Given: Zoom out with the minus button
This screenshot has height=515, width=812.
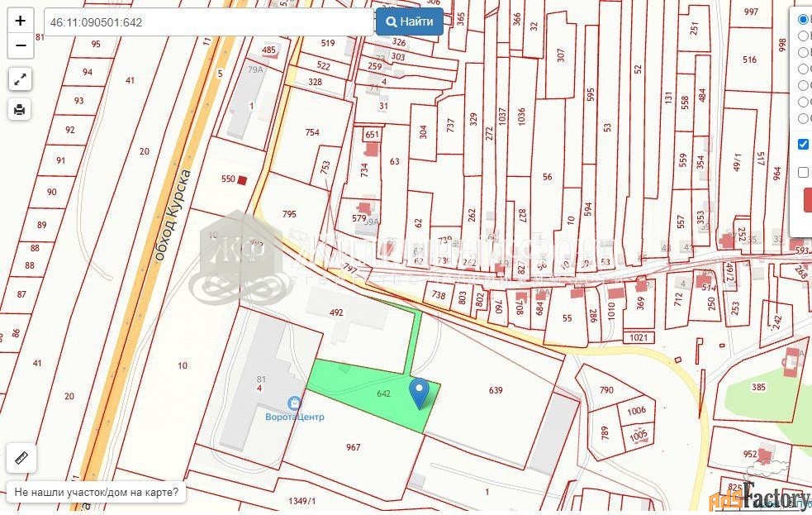Looking at the screenshot, I should click(20, 45).
